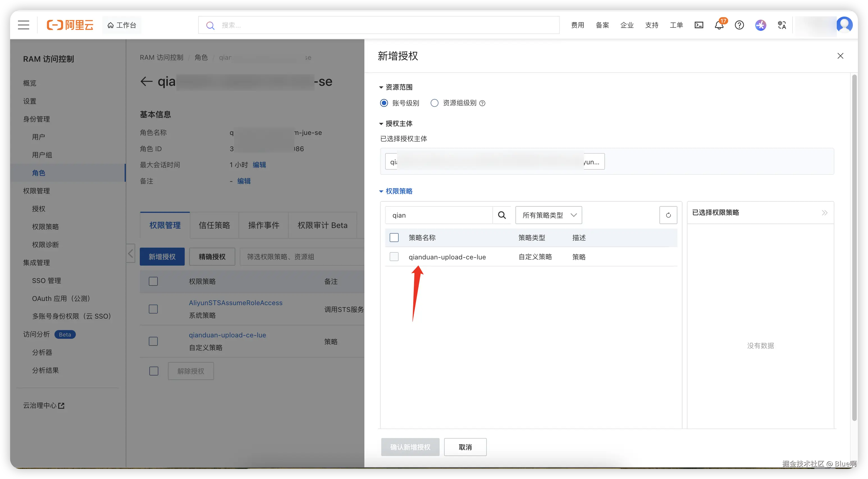Click the 取消 button

465,447
